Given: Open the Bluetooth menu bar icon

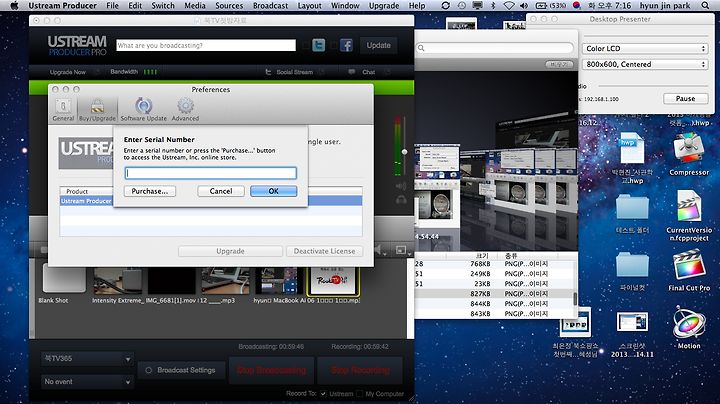Looking at the screenshot, I should click(494, 6).
